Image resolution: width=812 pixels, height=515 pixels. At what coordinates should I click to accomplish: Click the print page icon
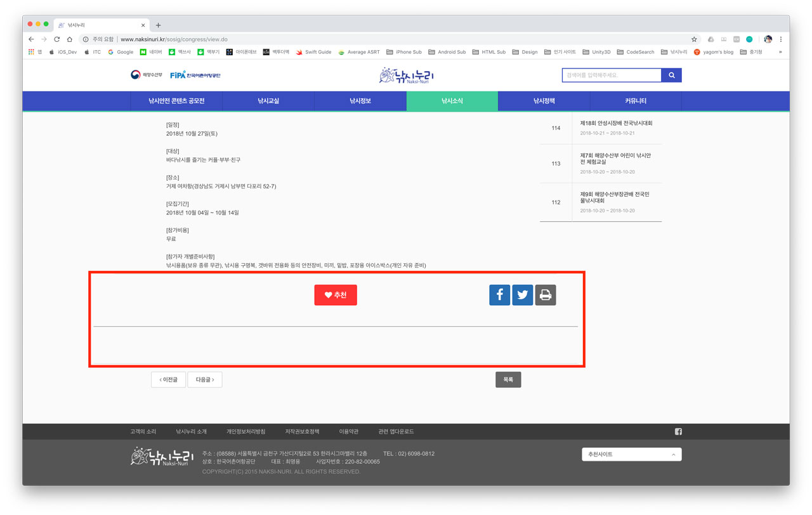click(x=545, y=295)
